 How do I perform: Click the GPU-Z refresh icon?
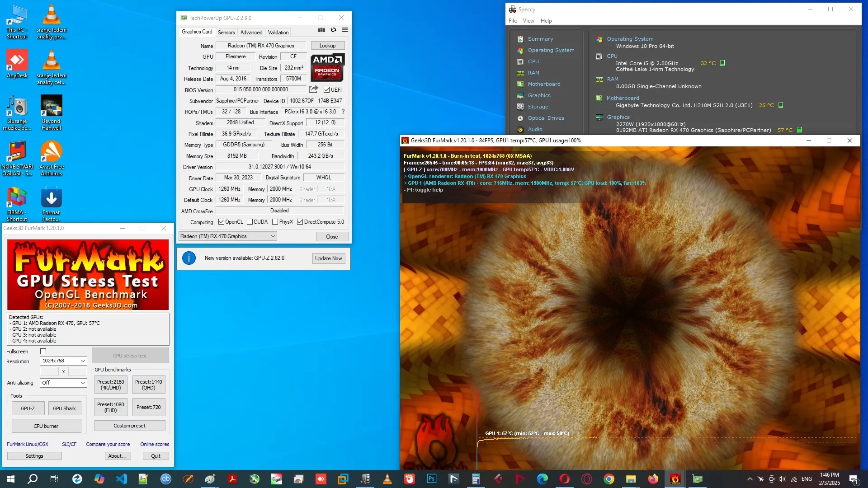coord(333,30)
